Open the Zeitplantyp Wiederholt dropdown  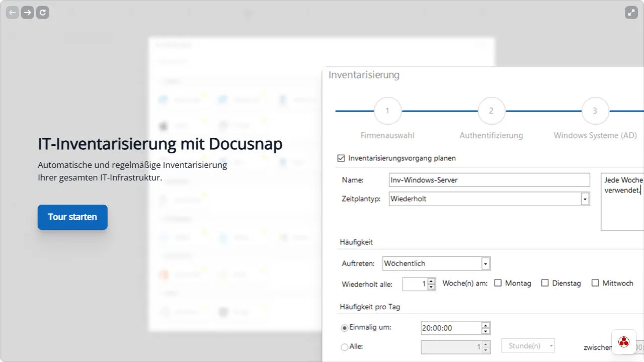585,199
